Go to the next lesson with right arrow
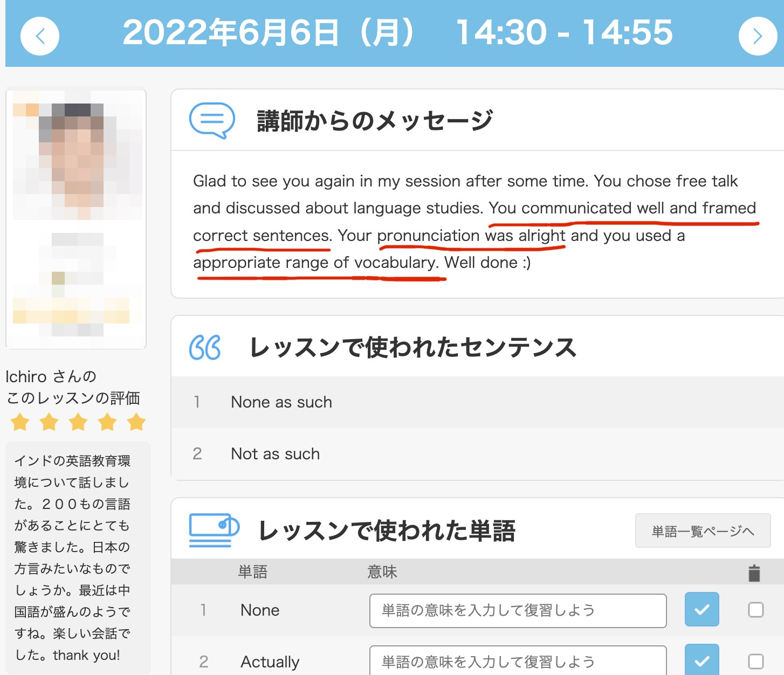This screenshot has height=675, width=784. [758, 36]
